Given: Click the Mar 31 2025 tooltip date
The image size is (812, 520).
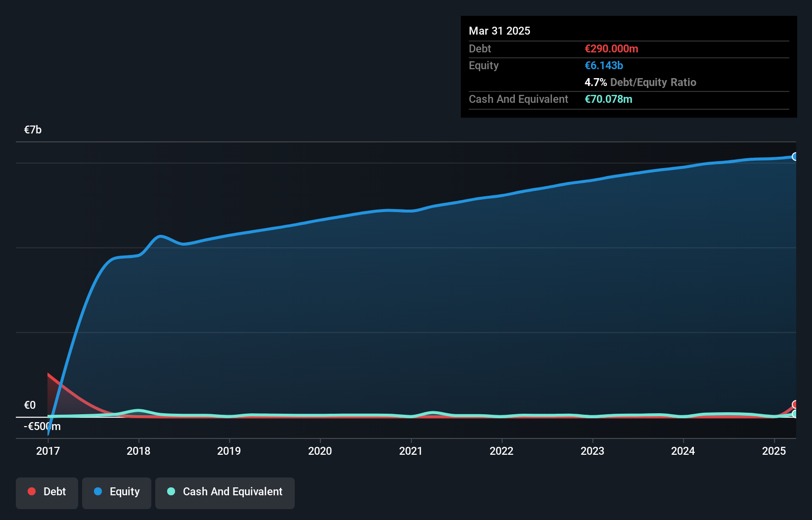Looking at the screenshot, I should [499, 31].
